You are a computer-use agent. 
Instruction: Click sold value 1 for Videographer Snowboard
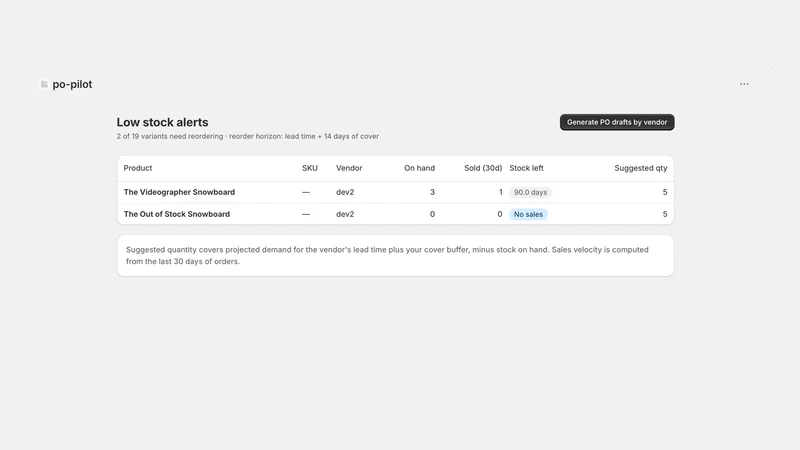[x=501, y=192]
